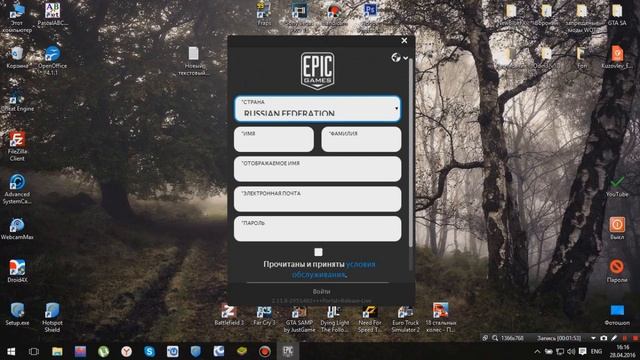This screenshot has width=640, height=360.
Task: Open the PascalABC desktop shortcut
Action: coord(52,15)
